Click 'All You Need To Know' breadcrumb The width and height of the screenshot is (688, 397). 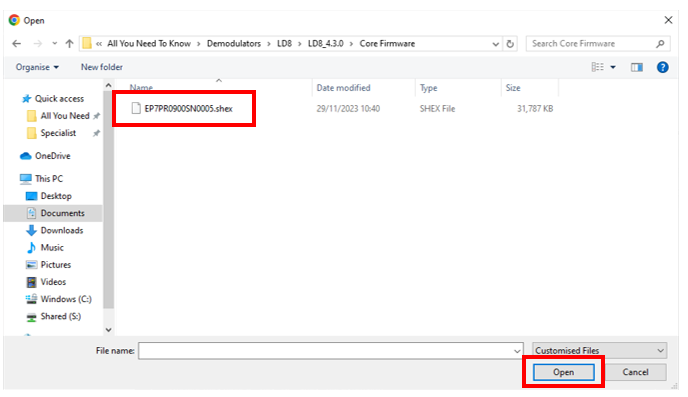pos(149,43)
